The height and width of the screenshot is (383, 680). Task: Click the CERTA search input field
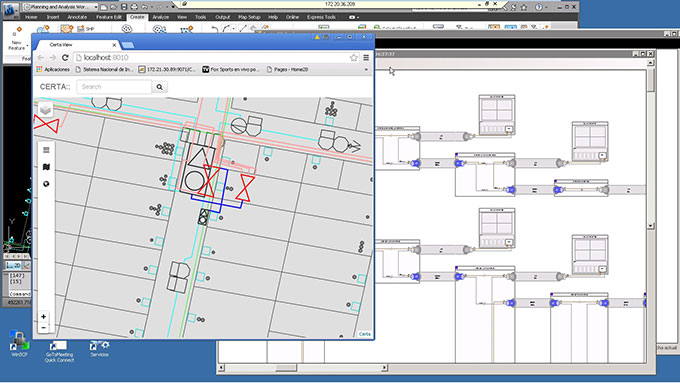click(114, 87)
